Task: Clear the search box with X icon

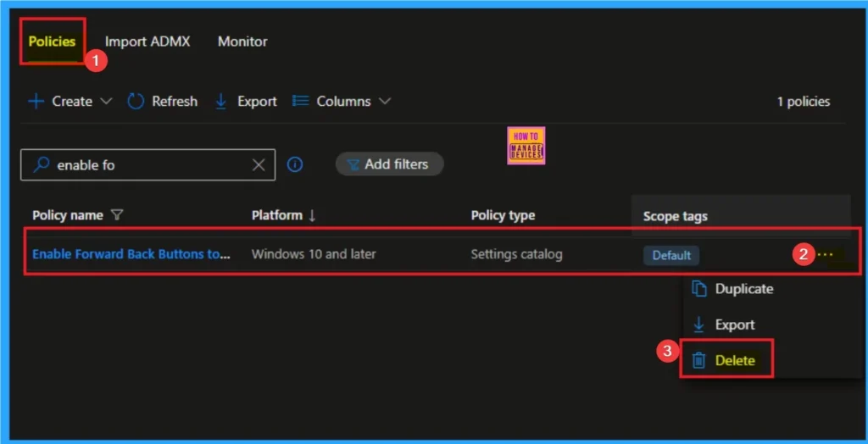Action: click(x=259, y=165)
